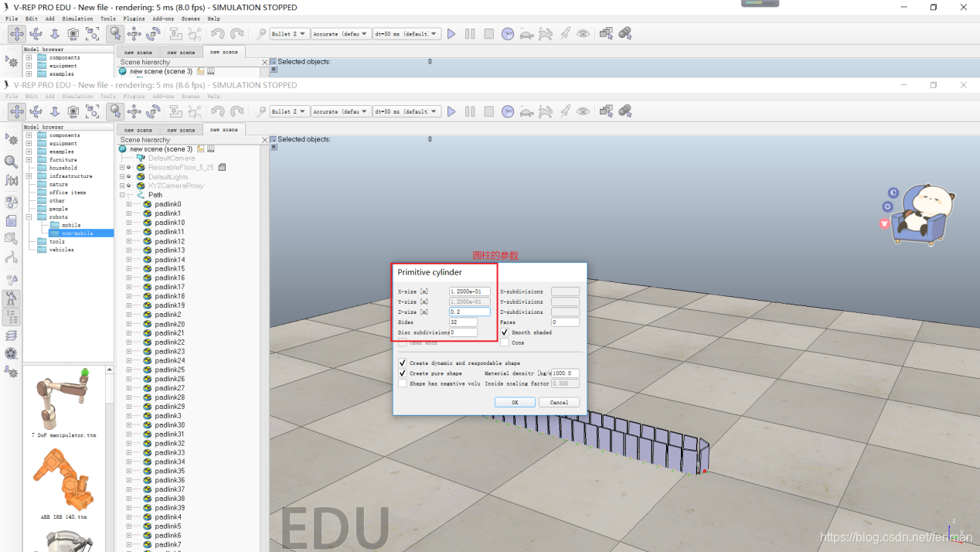Open the video recorder film-reel sidebar icon
This screenshot has height=552, width=980.
pos(11,353)
